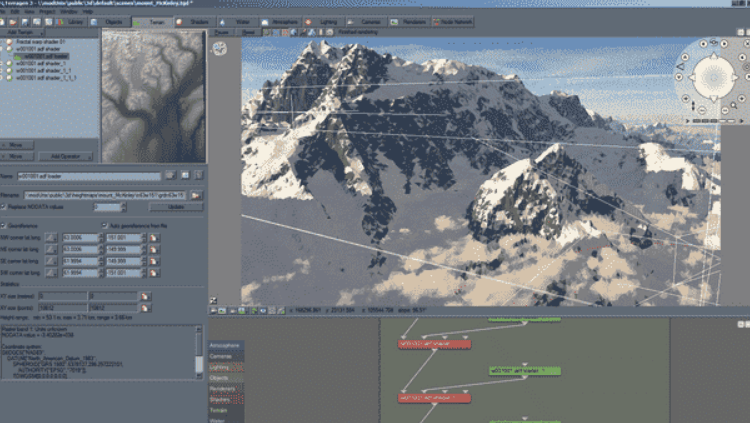750x423 pixels.
Task: Open the Add Operator dropdown
Action: pos(66,156)
